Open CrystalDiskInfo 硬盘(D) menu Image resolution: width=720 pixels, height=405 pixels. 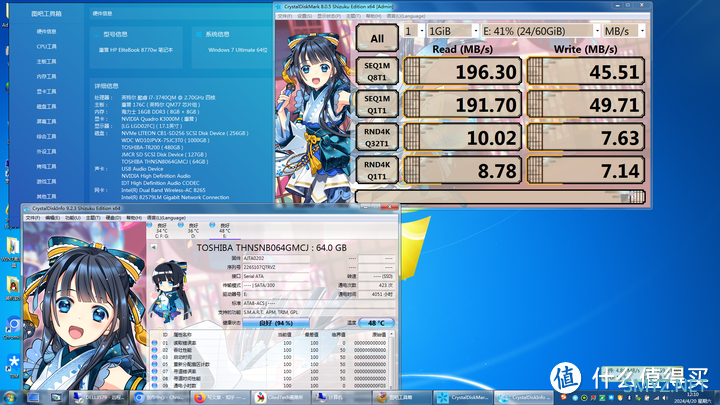pos(113,218)
